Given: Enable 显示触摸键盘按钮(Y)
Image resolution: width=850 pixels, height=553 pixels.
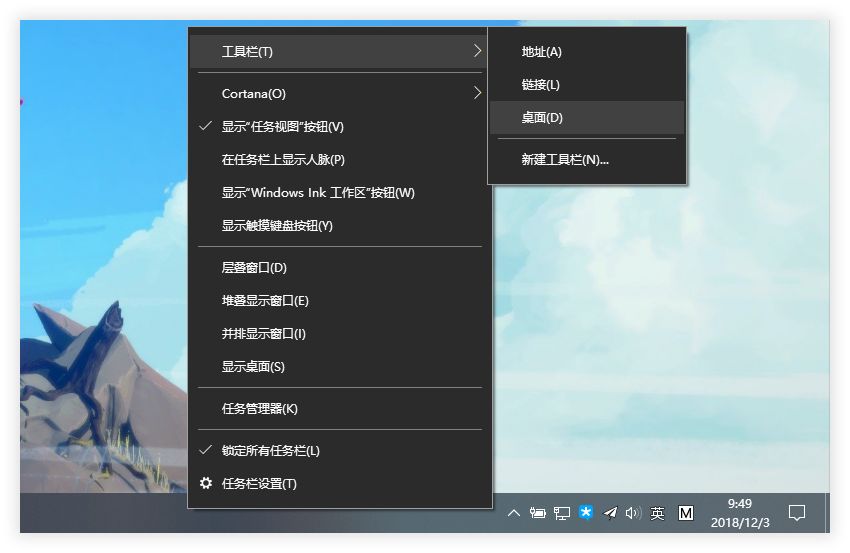Looking at the screenshot, I should pyautogui.click(x=340, y=226).
